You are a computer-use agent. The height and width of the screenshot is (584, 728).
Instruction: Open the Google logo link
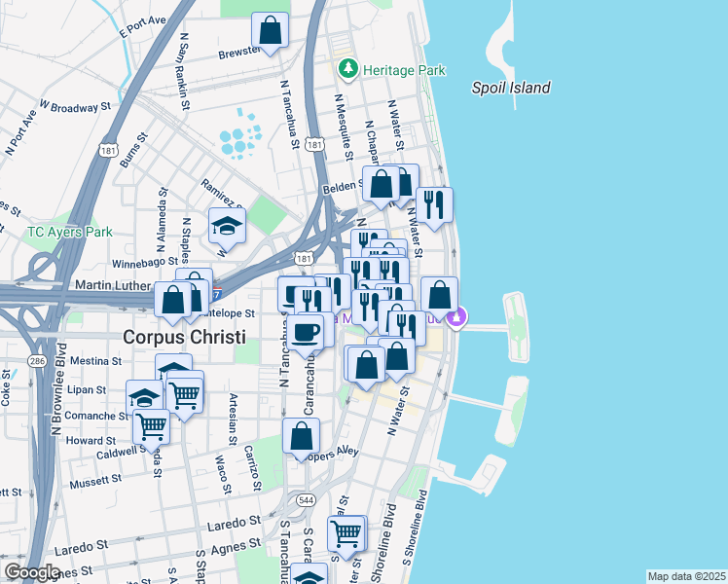point(32,572)
